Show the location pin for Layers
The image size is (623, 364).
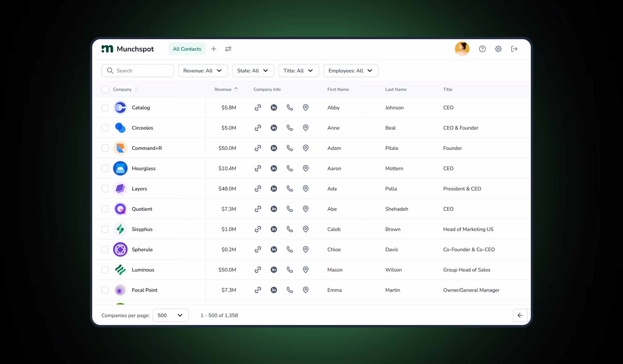(306, 189)
